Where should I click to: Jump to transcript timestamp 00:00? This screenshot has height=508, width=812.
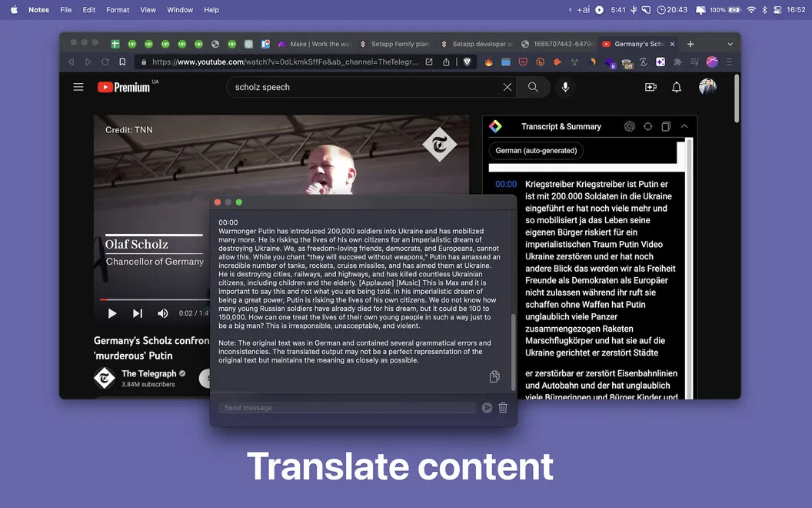click(506, 184)
